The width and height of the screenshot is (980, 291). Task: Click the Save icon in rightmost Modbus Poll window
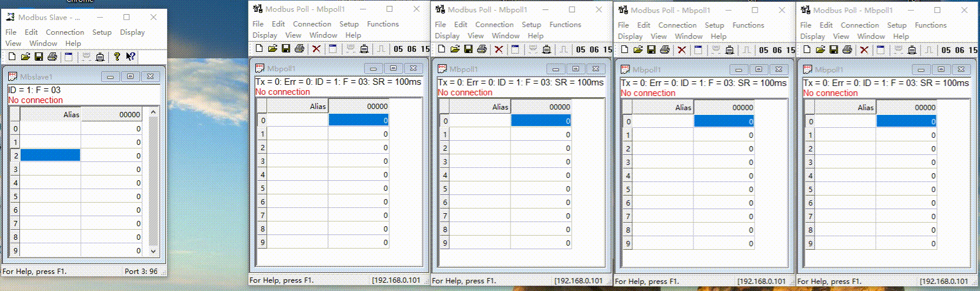[x=834, y=50]
